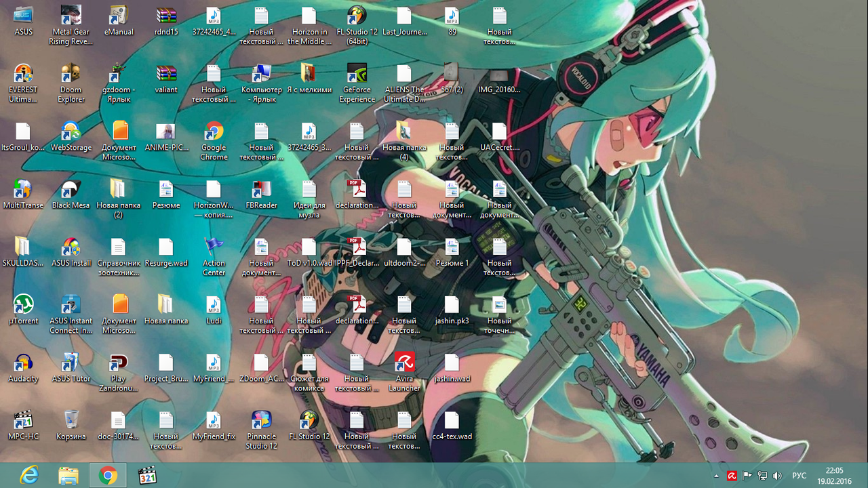Select the IMG_20160 image file
Image resolution: width=868 pixels, height=488 pixels.
coord(499,79)
